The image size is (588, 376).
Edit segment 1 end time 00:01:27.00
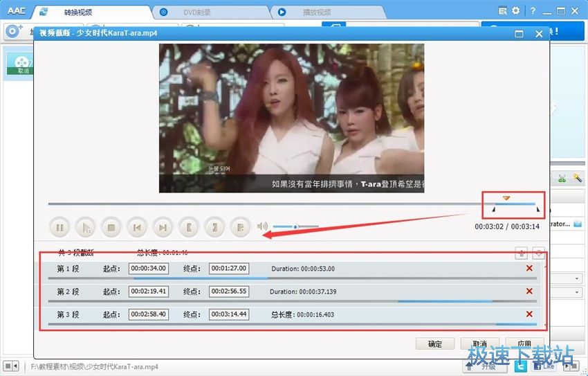[229, 268]
